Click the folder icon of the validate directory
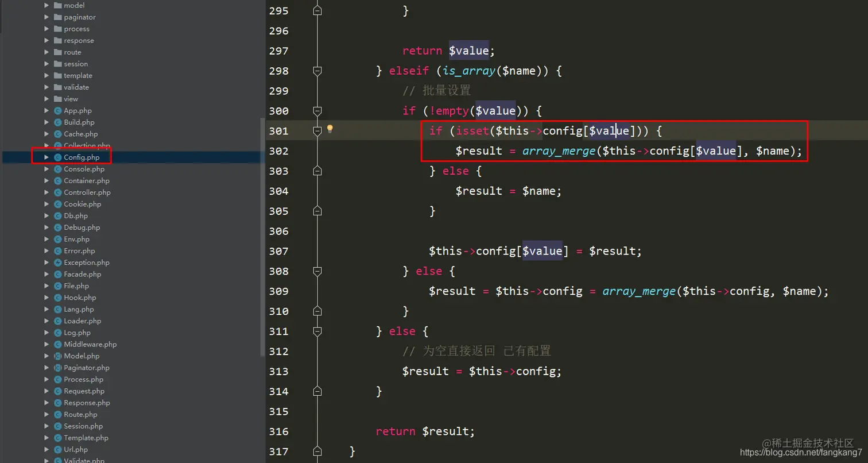Screen dimensions: 868x463 (58, 87)
